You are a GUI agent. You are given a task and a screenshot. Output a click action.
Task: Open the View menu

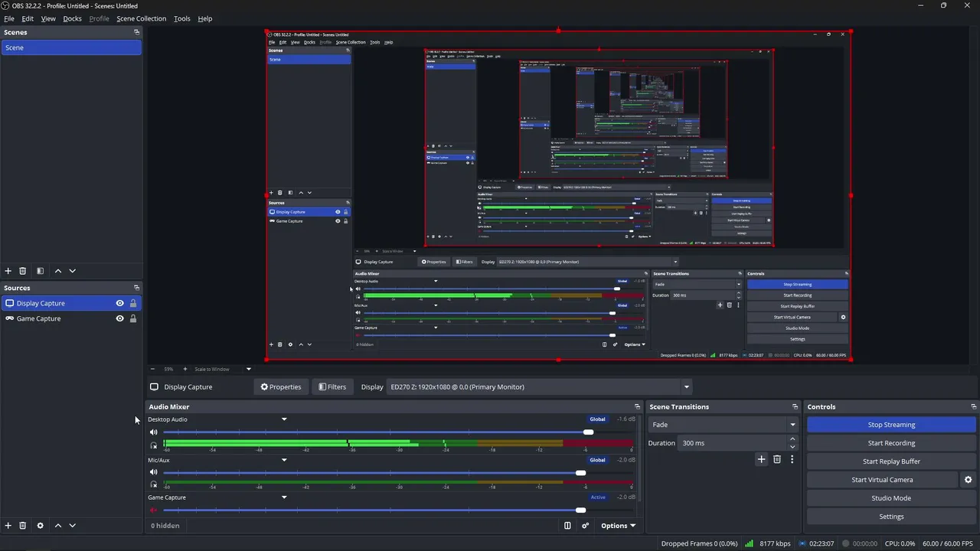coord(48,18)
